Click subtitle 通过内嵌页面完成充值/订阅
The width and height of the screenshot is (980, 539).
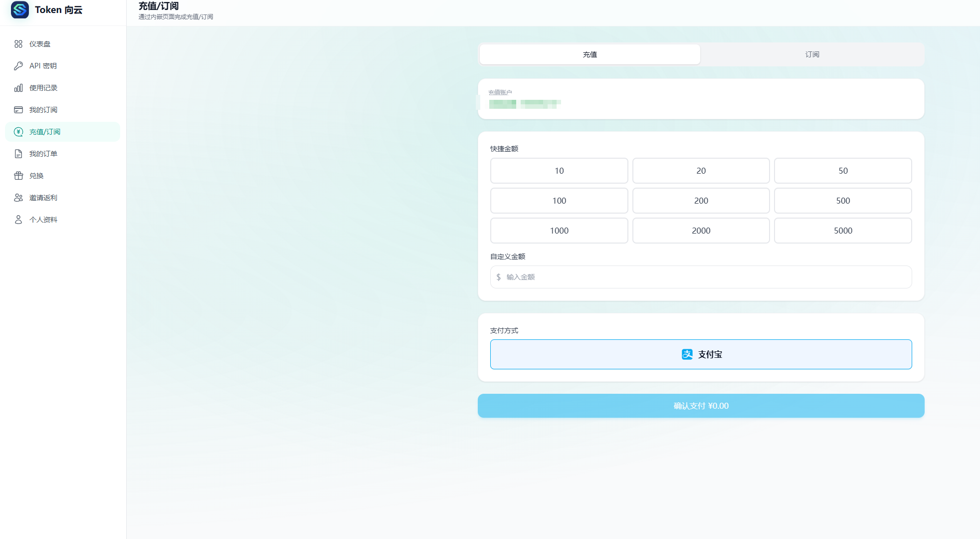176,17
